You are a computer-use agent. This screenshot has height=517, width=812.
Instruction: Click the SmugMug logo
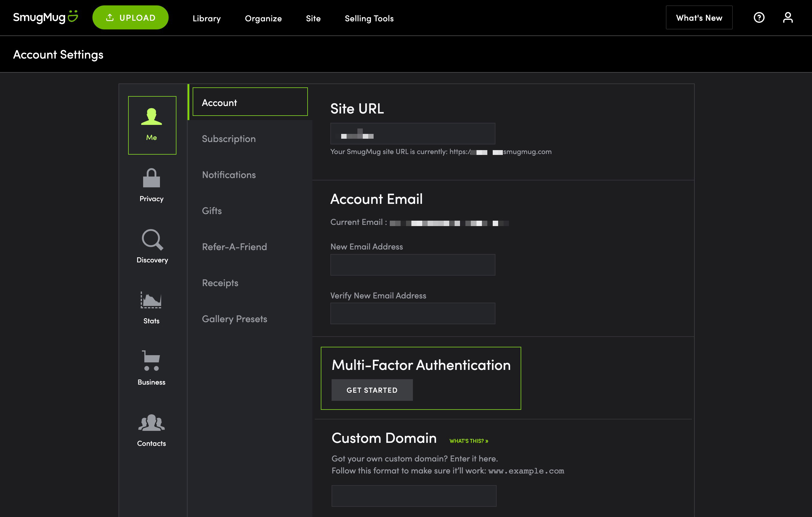(45, 17)
